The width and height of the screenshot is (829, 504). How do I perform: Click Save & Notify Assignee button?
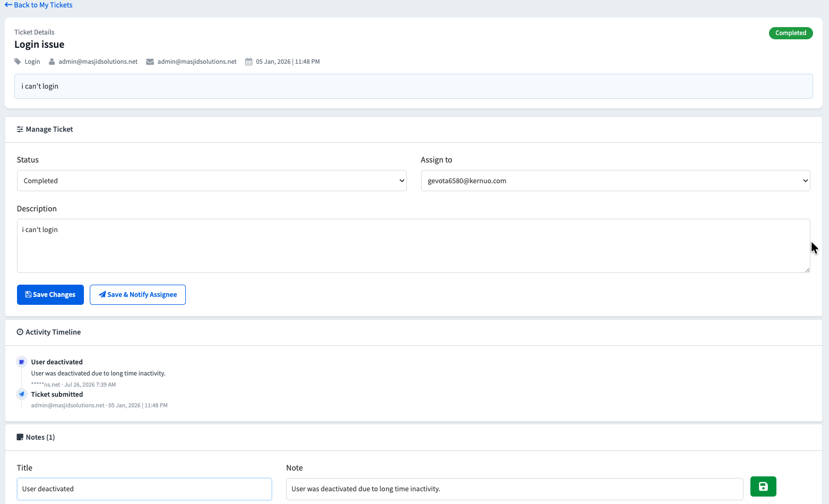pos(138,295)
